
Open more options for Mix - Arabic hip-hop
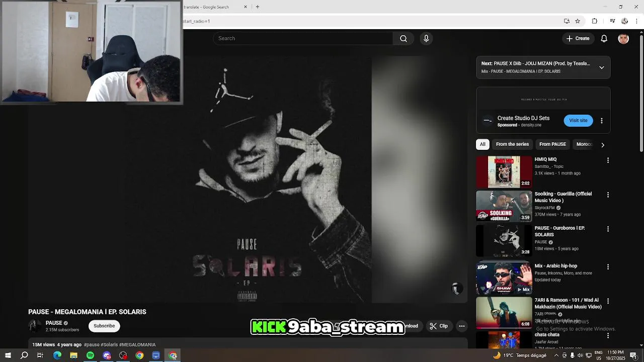point(608,267)
